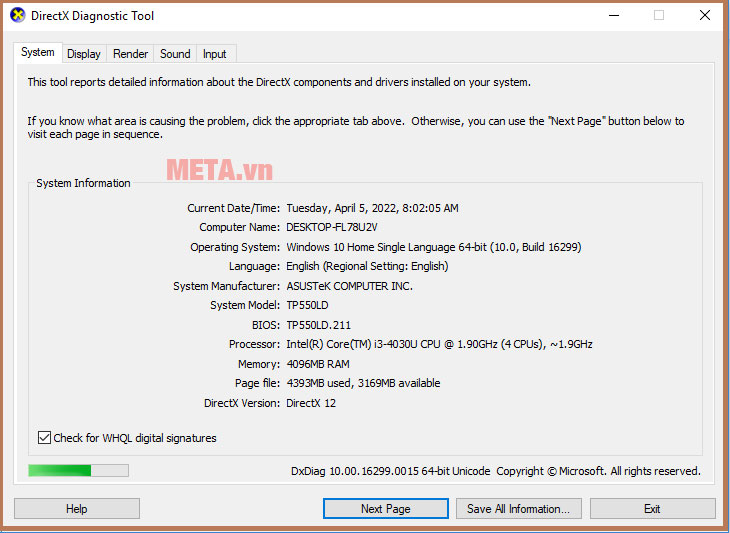The height and width of the screenshot is (533, 730).
Task: Click the DirectX Version label
Action: 242,403
